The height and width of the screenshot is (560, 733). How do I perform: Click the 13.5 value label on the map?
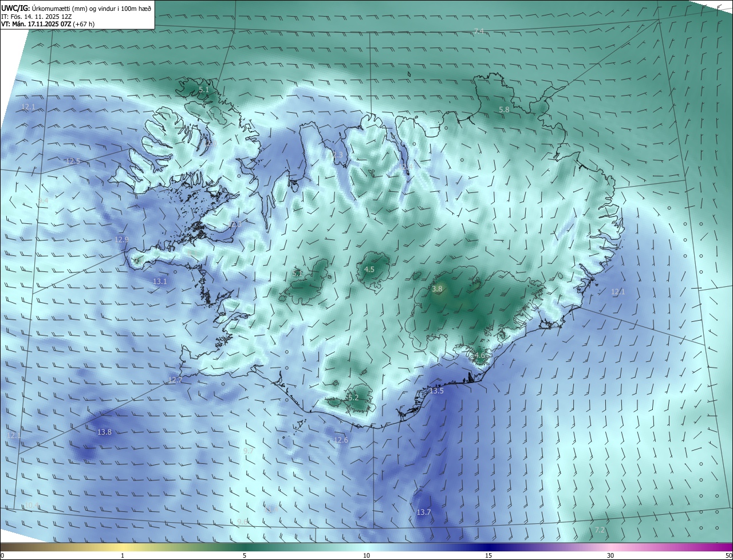pyautogui.click(x=436, y=391)
